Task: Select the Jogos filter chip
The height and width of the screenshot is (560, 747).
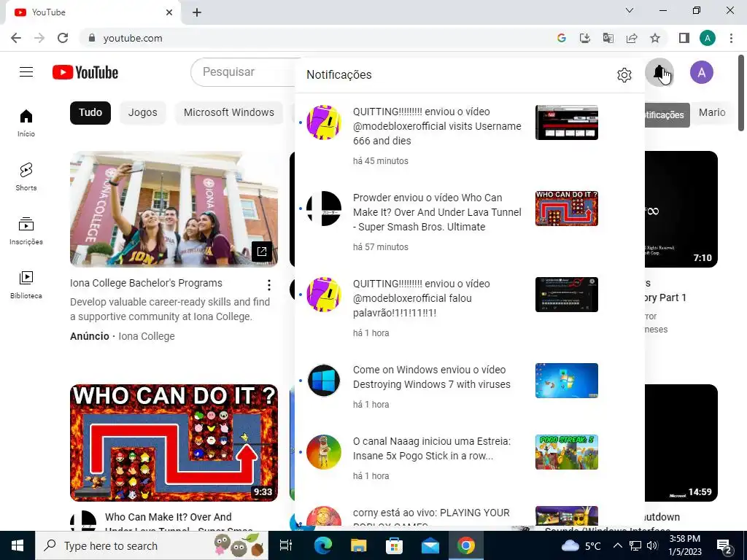Action: coord(142,113)
